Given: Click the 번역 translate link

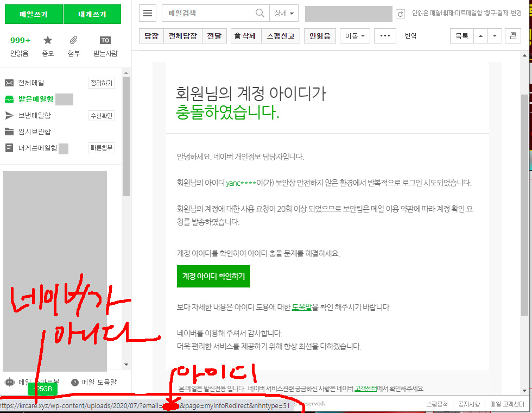Looking at the screenshot, I should (x=410, y=36).
